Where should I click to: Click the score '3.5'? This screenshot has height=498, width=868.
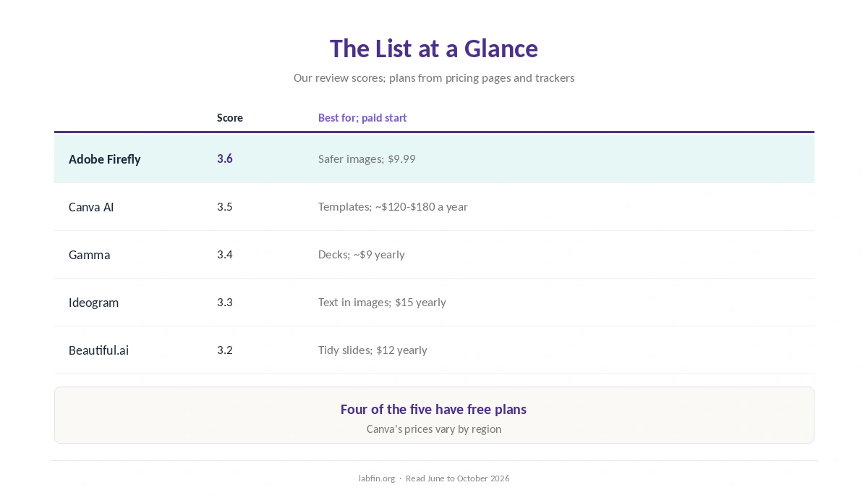click(225, 206)
